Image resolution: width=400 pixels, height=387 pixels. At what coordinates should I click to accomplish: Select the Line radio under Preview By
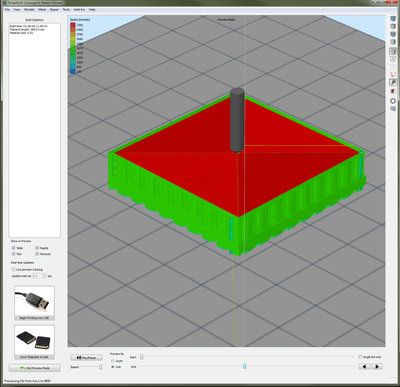[x=113, y=367]
